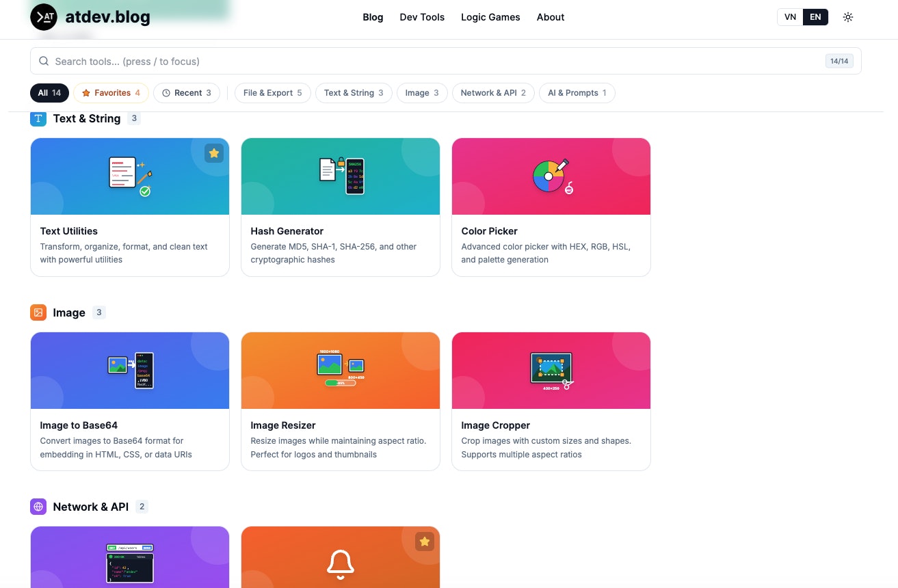Filter by Text & String chip
This screenshot has width=898, height=588.
(x=354, y=93)
